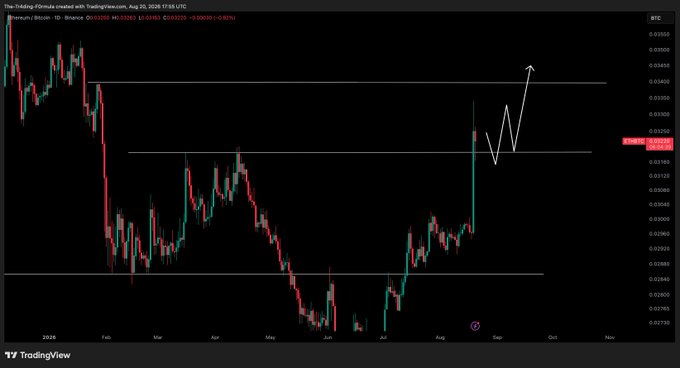Click the Ethereum / Bitcoin chart title
This screenshot has width=680, height=368.
click(45, 18)
